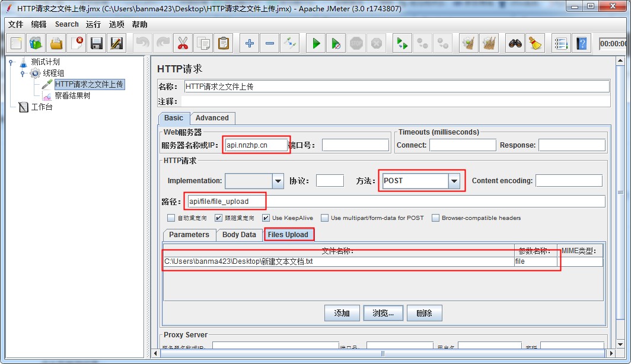631x364 pixels.
Task: Open Function helper list icon
Action: click(561, 43)
